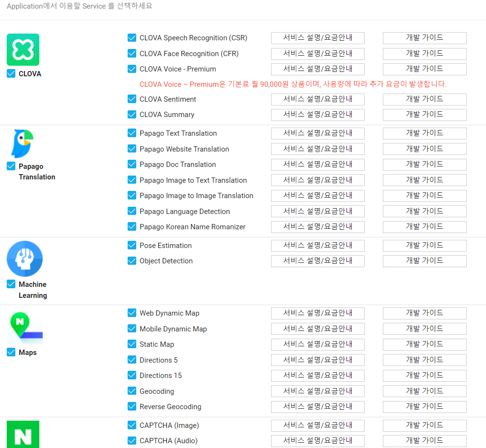Click the Machine Learning category label

click(33, 290)
